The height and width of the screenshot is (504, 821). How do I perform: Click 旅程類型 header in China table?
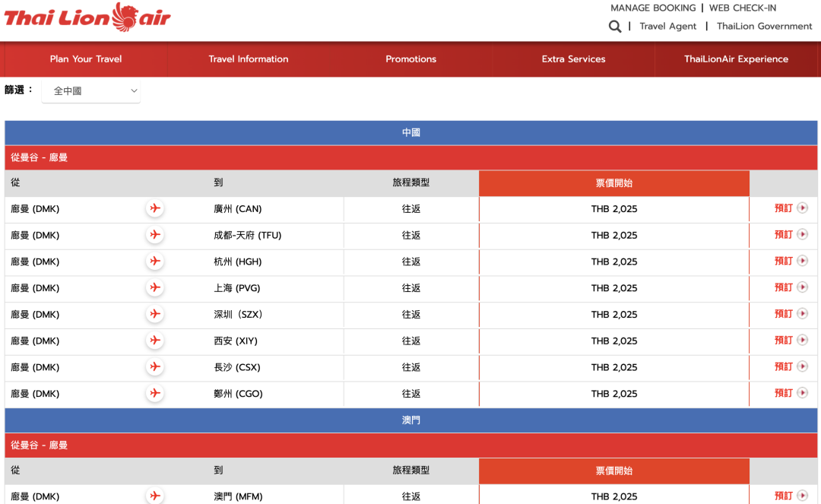(x=411, y=182)
